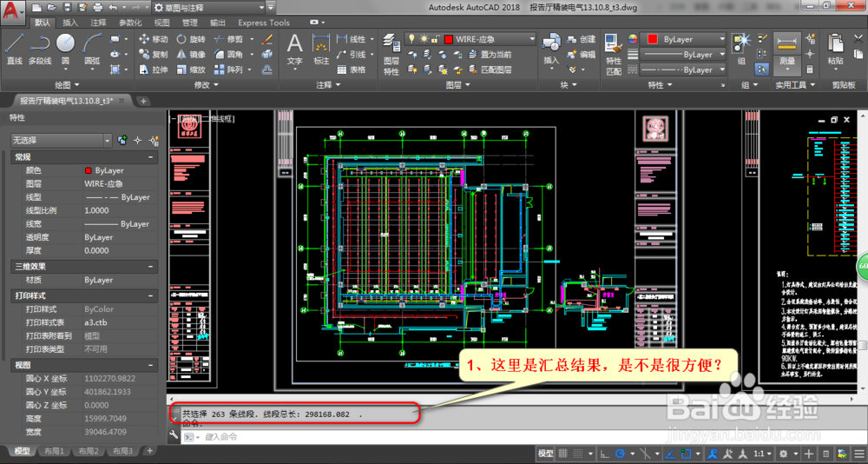Select the Circle (圆) tool
Screen dimensions: 868x464
tap(65, 49)
